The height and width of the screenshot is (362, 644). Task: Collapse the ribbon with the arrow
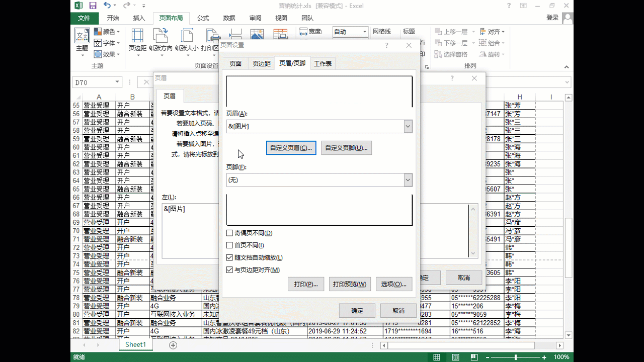click(568, 66)
